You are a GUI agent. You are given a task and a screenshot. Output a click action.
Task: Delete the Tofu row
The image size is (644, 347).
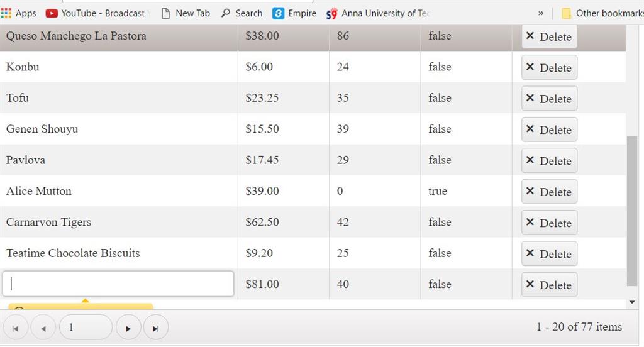click(x=549, y=99)
